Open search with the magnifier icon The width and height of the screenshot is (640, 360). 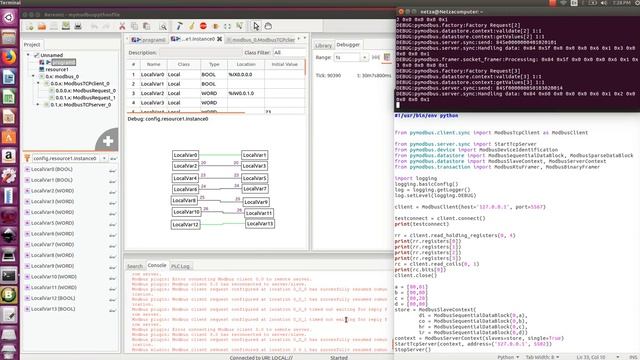(x=163, y=27)
